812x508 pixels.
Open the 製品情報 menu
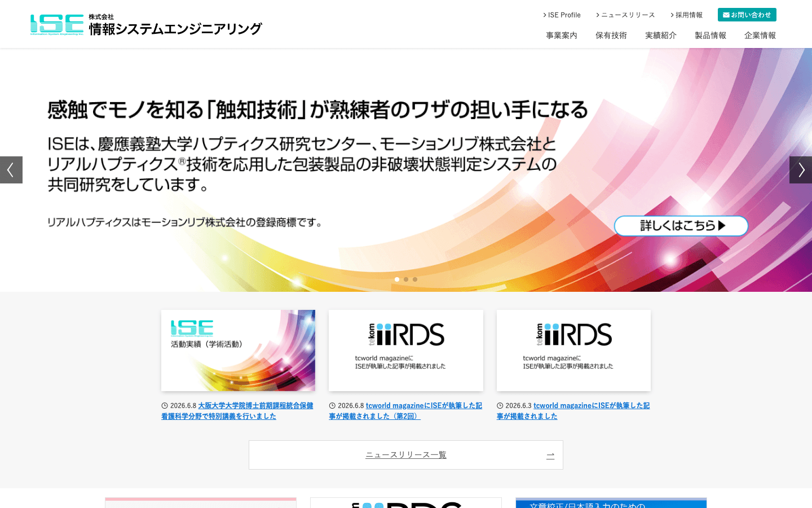click(x=710, y=35)
